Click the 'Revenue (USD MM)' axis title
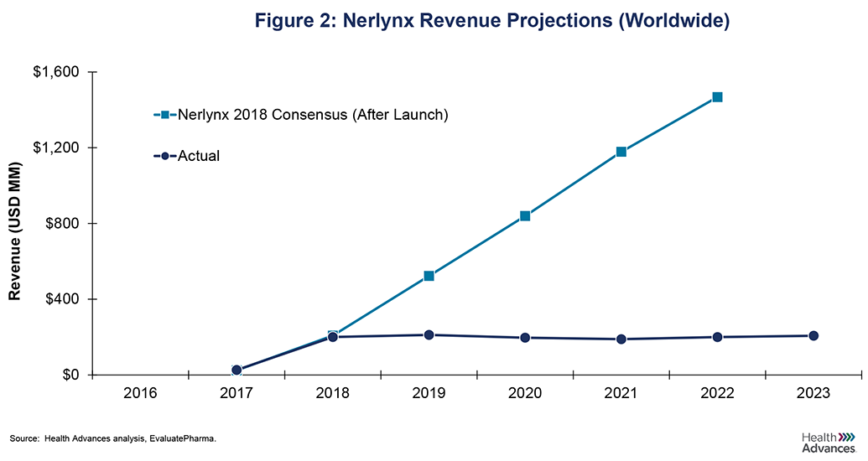The image size is (868, 461). 14,231
